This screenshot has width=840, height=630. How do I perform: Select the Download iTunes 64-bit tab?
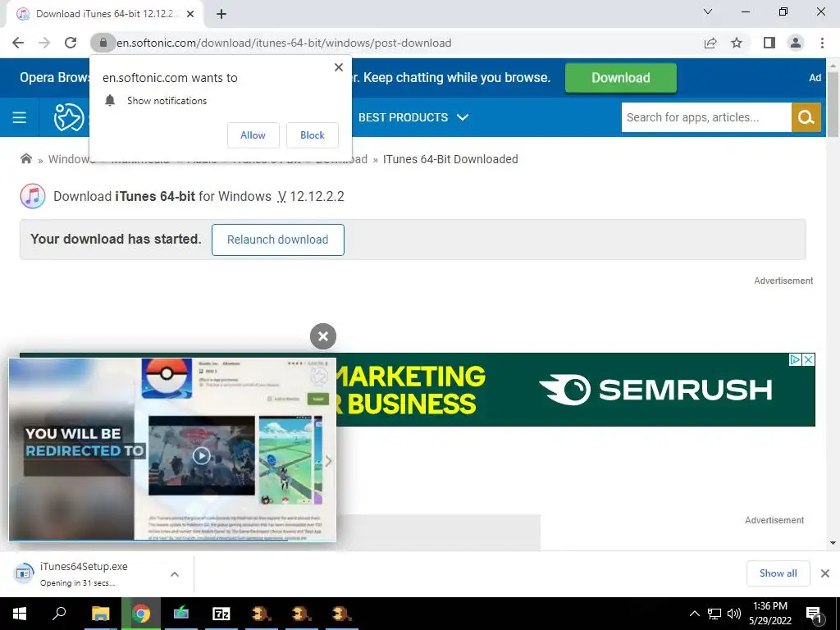(104, 14)
